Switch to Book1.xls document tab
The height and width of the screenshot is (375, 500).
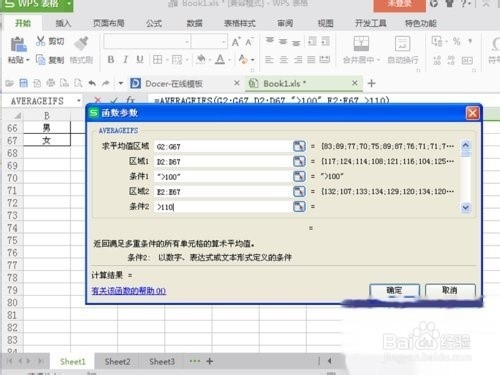tap(284, 84)
